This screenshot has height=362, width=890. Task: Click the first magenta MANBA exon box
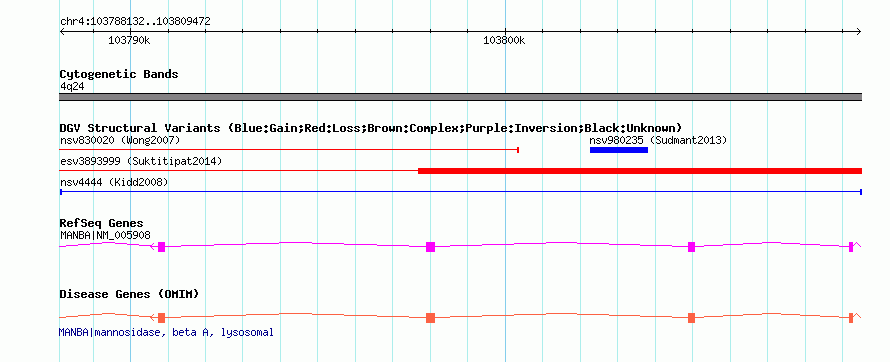(161, 247)
